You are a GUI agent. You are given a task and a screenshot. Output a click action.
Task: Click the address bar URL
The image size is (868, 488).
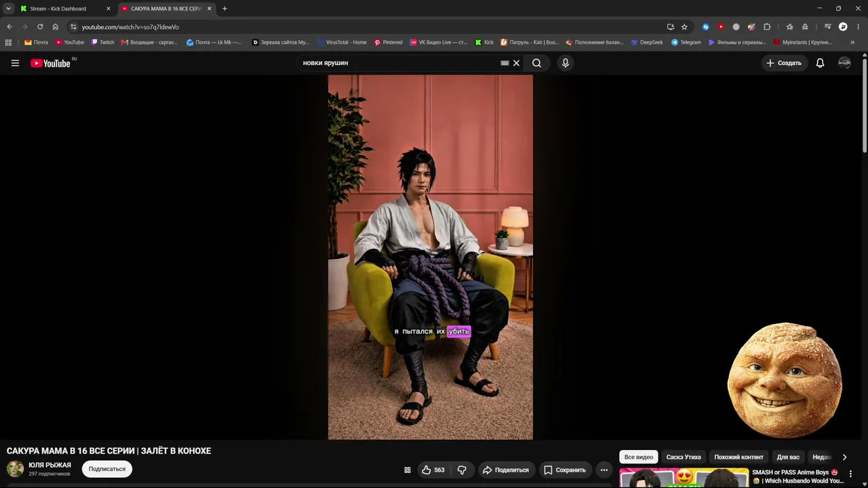tap(130, 27)
